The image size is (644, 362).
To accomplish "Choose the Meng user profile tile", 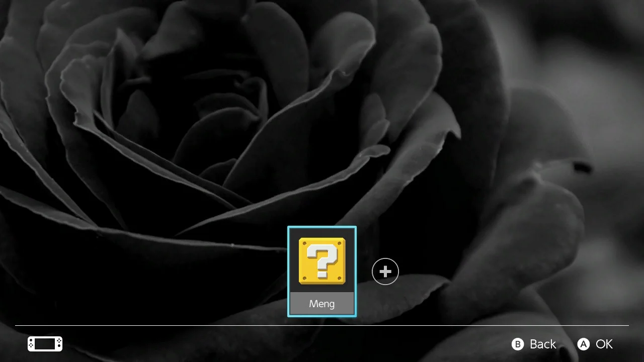I will [322, 271].
